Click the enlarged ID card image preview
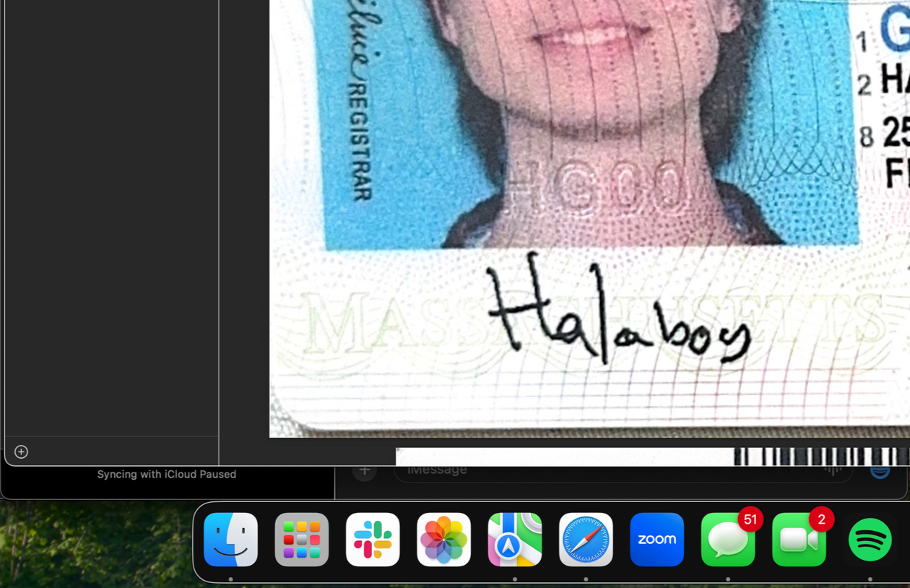910x588 pixels. [x=589, y=218]
